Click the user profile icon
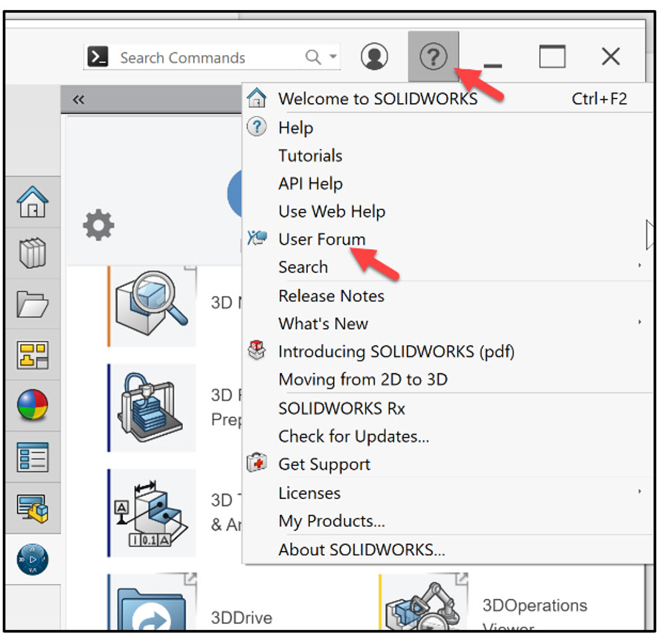Viewport: 661px width, 644px height. pos(374,56)
